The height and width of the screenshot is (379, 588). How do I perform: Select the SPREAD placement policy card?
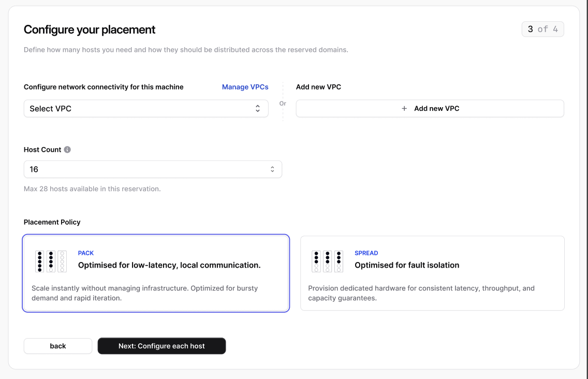432,273
